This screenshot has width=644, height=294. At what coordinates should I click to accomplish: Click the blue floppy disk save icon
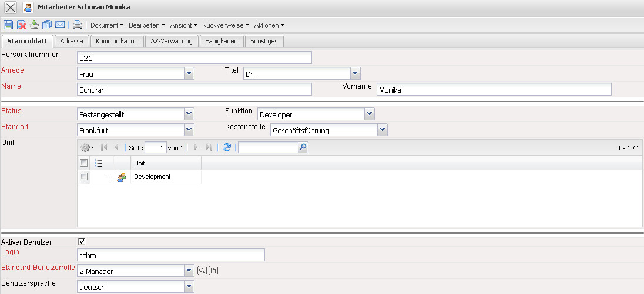tap(8, 25)
